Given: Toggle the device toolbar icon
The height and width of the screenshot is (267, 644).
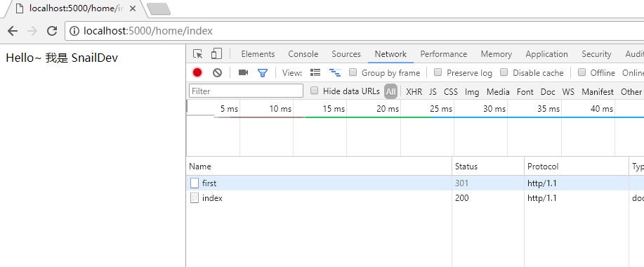Looking at the screenshot, I should (216, 54).
